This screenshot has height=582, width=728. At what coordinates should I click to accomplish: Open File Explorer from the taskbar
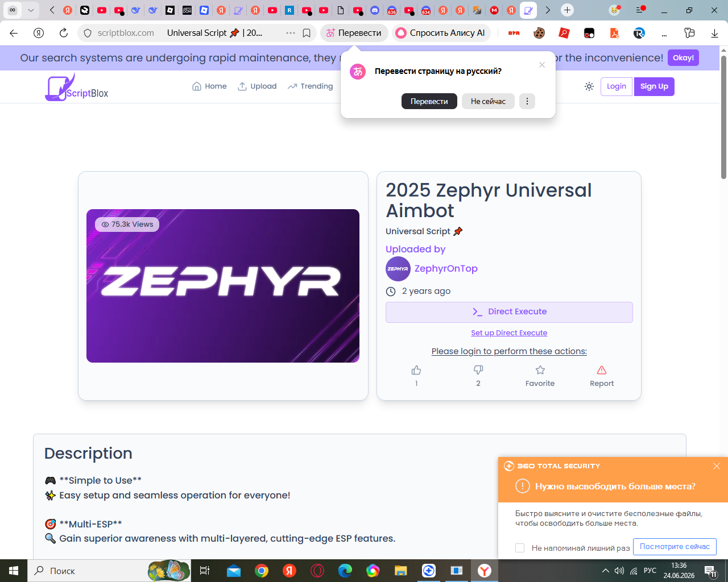(401, 571)
